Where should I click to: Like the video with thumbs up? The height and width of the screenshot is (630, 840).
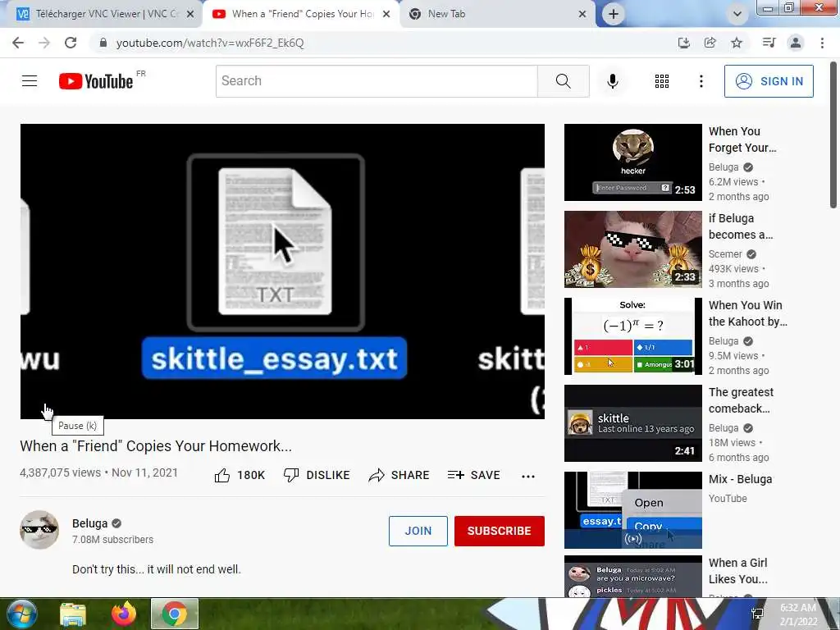coord(240,475)
